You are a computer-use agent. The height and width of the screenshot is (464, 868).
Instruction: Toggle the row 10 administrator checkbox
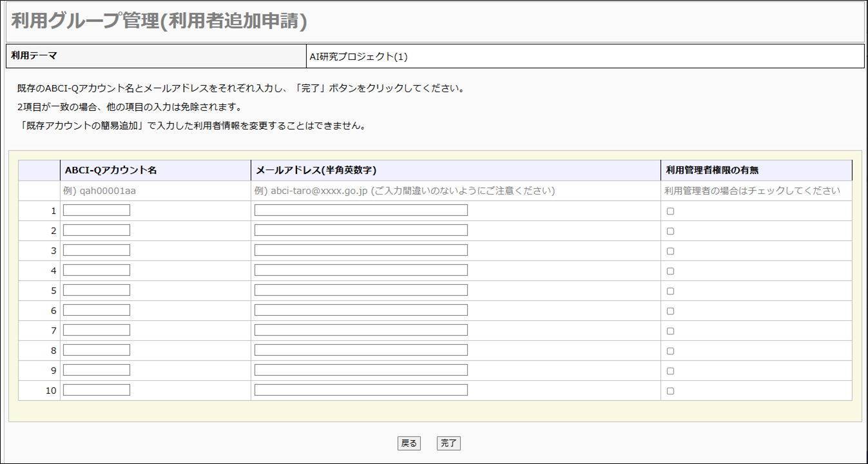click(x=670, y=391)
